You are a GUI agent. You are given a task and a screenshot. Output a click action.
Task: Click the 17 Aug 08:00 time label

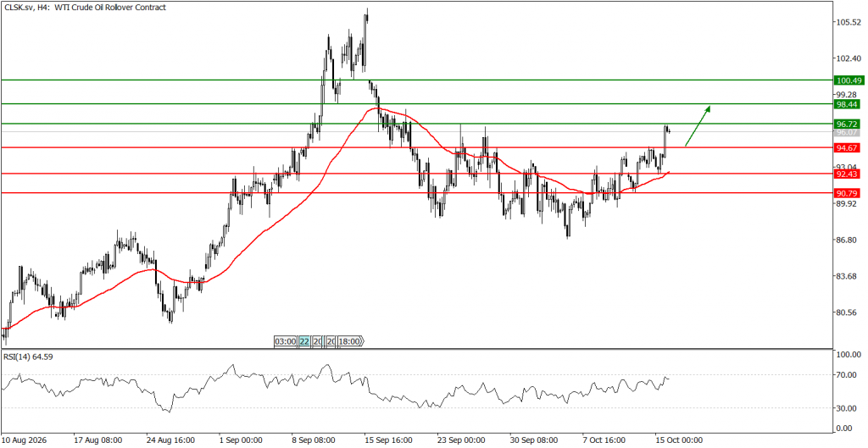98,440
